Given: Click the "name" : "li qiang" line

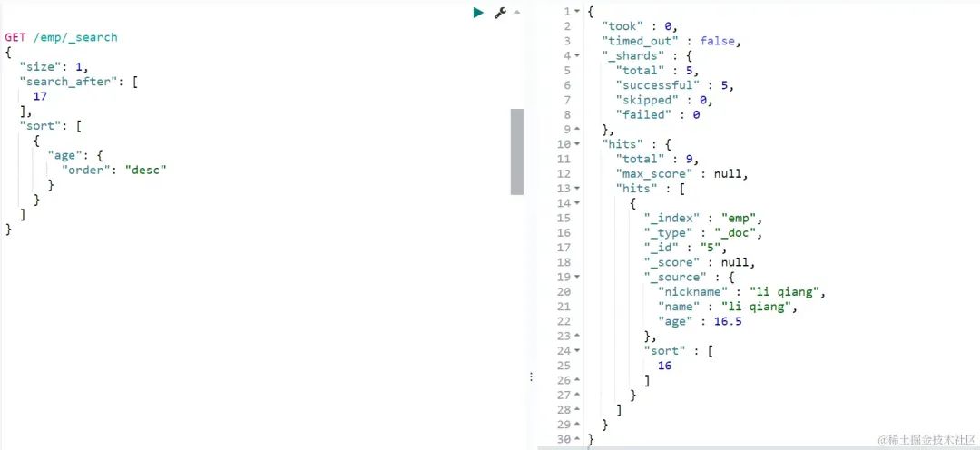Looking at the screenshot, I should click(x=728, y=307).
